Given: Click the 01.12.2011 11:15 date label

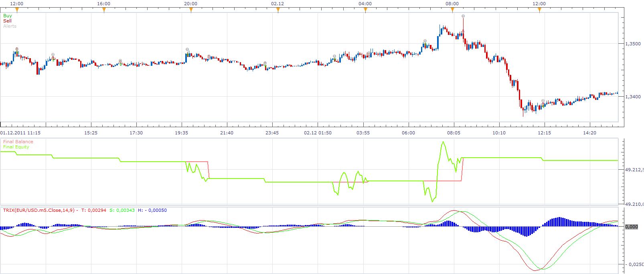Looking at the screenshot, I should tap(20, 133).
